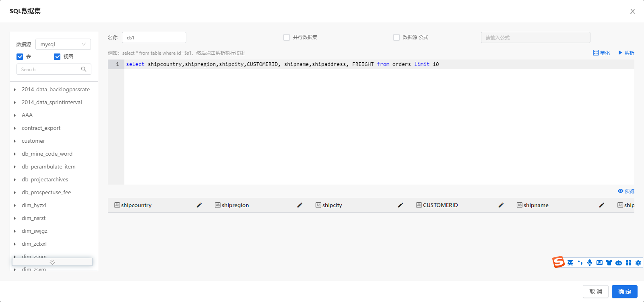Expand the 2014_data_sprintinterval table node
644x302 pixels.
[x=15, y=103]
